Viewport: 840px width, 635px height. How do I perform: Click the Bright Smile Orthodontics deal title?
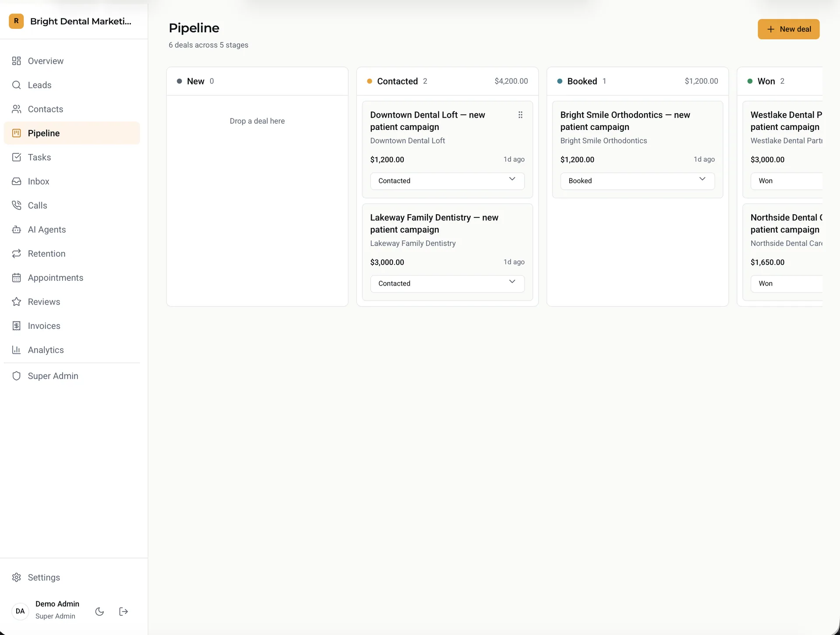625,121
